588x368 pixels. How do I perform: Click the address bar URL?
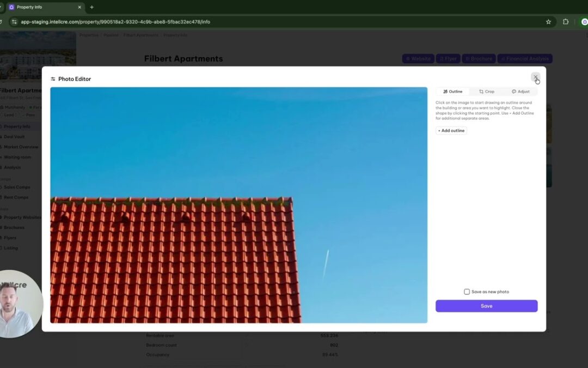tap(115, 22)
